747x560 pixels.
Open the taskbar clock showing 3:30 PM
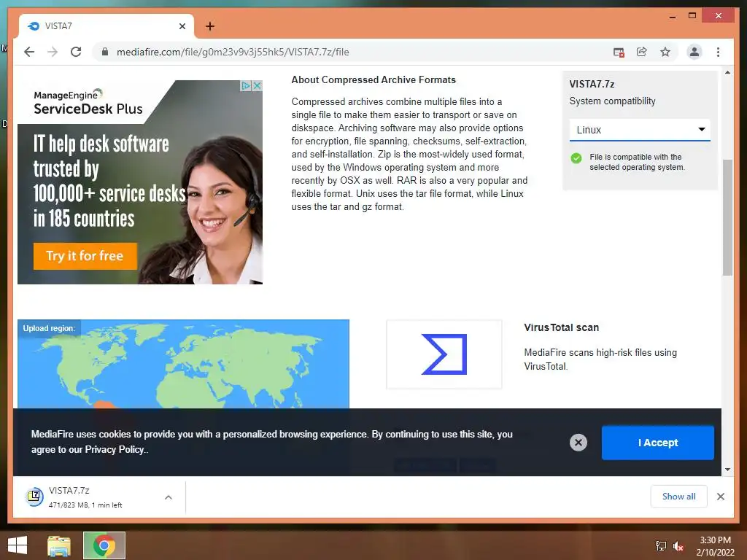click(x=715, y=546)
